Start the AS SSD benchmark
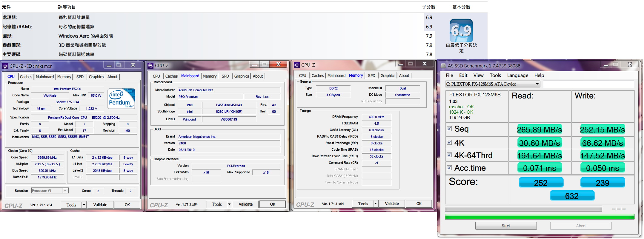 tap(506, 226)
